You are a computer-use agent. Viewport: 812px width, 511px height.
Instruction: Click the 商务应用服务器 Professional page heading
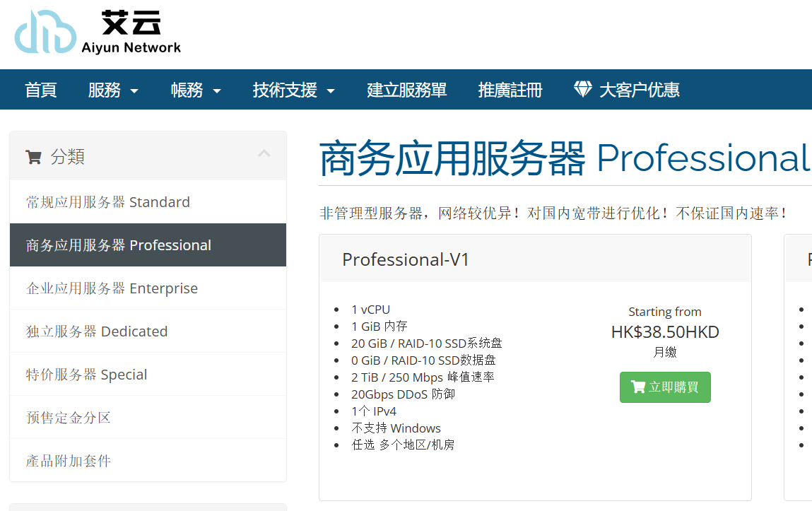point(563,158)
